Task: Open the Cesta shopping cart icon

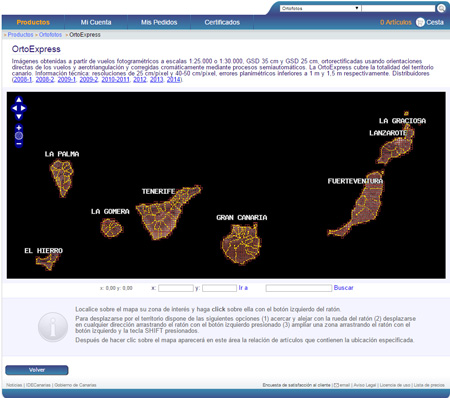Action: (x=420, y=22)
